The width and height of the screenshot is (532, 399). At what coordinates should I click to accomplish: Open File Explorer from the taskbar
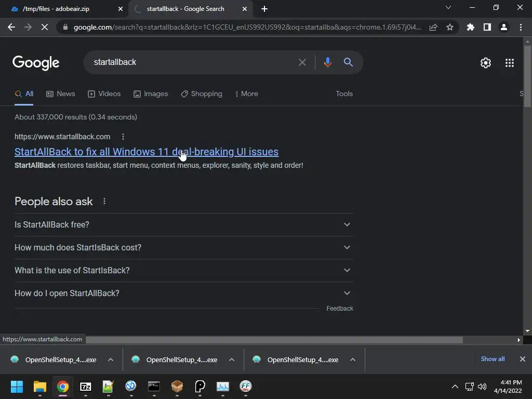click(39, 387)
